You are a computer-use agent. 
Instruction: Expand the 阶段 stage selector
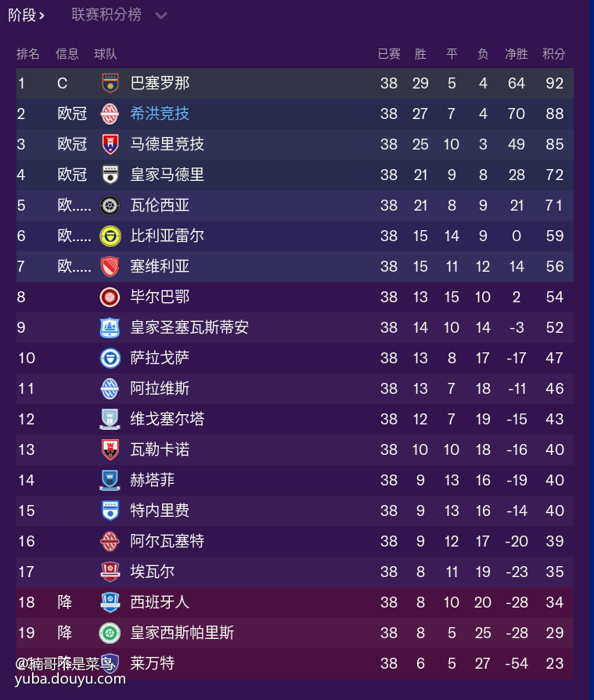[27, 15]
